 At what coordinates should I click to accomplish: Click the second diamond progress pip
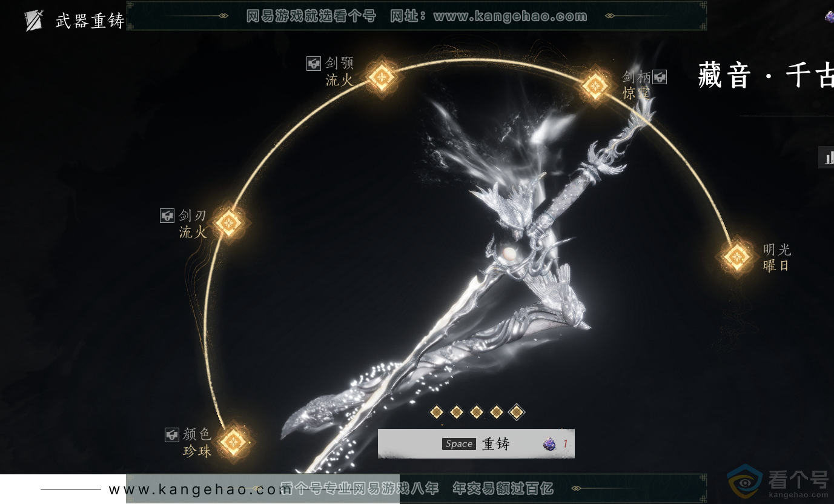coord(457,412)
